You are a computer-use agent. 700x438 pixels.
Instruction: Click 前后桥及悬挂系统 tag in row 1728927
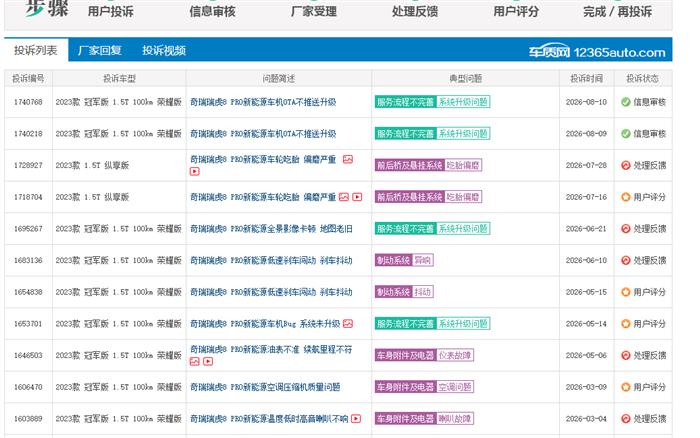(x=409, y=165)
